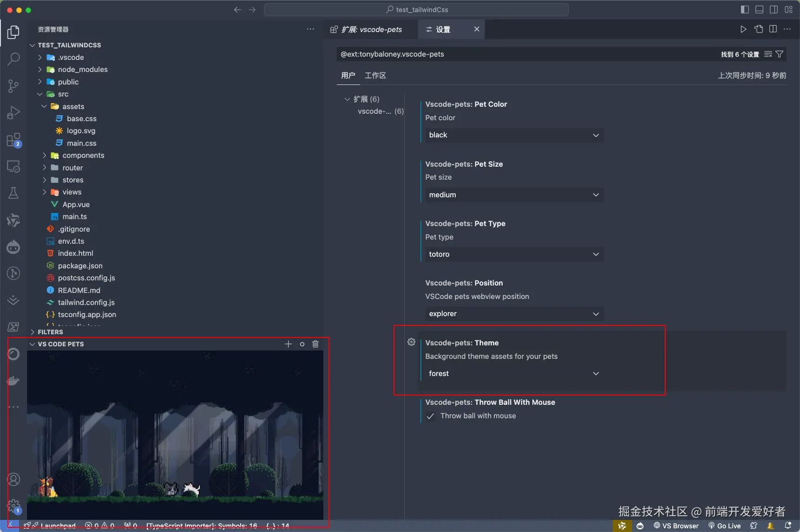This screenshot has height=532, width=800.
Task: Open Run and Debug view
Action: pyautogui.click(x=13, y=113)
